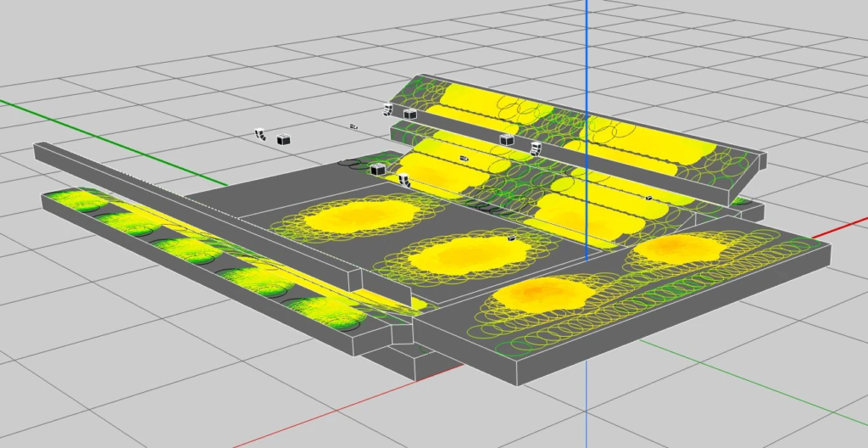Select the line array just below the black-circle subwoofer cube
The height and width of the screenshot is (448, 868).
coord(404,180)
